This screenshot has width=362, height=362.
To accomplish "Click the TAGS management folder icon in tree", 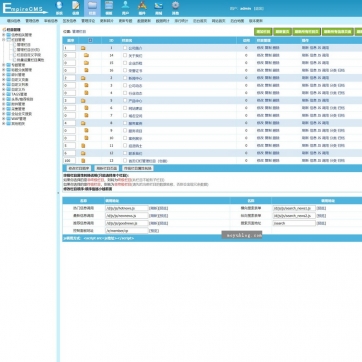I will 9,94.
